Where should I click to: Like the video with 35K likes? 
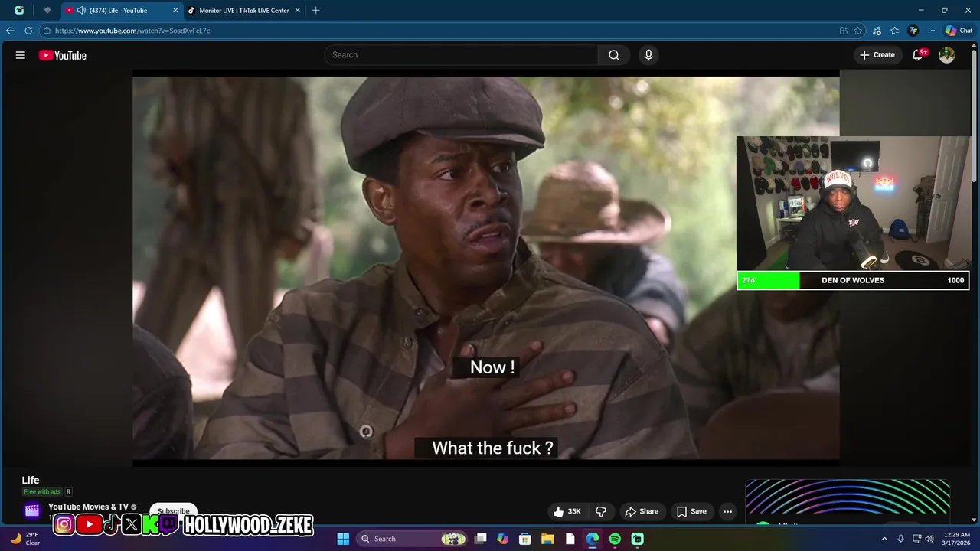(567, 511)
